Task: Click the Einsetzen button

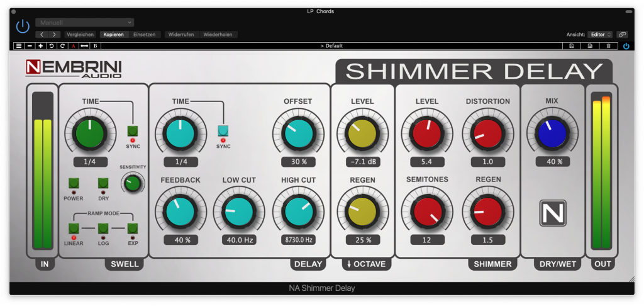Action: 147,35
